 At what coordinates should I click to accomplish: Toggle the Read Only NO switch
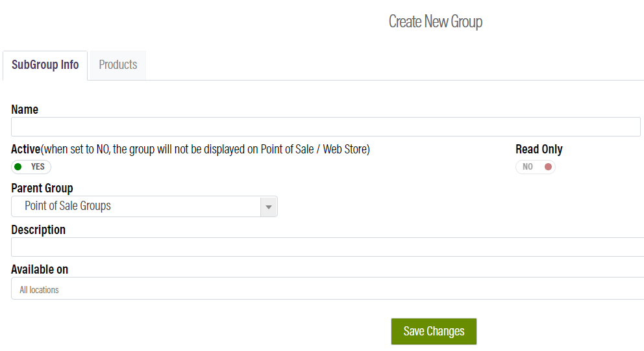536,167
